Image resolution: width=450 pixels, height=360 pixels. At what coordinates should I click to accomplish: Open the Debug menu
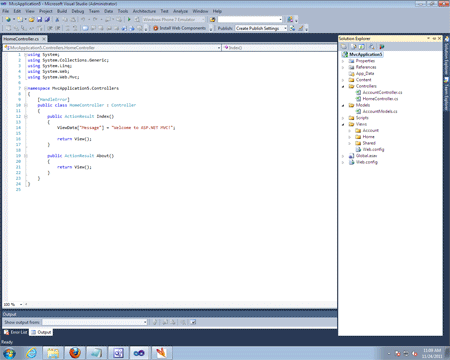point(78,11)
